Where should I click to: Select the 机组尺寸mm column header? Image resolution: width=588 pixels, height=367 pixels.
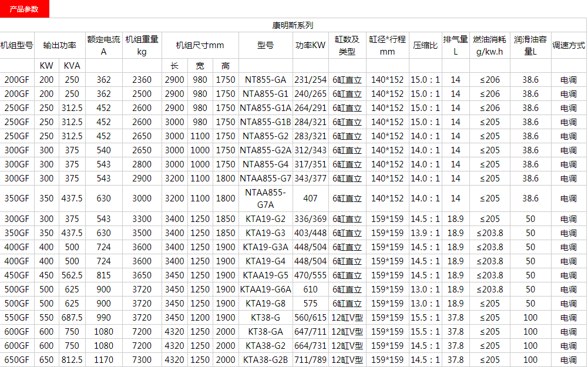pyautogui.click(x=200, y=45)
